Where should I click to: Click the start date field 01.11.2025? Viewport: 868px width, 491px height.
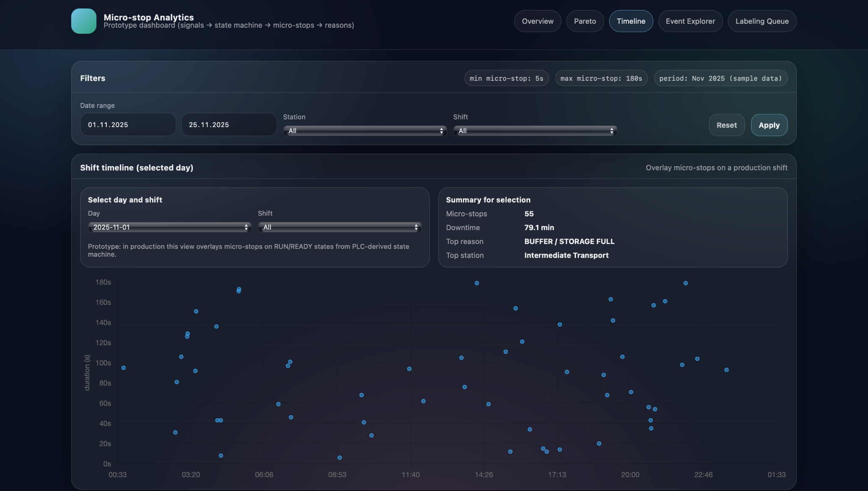click(x=128, y=125)
